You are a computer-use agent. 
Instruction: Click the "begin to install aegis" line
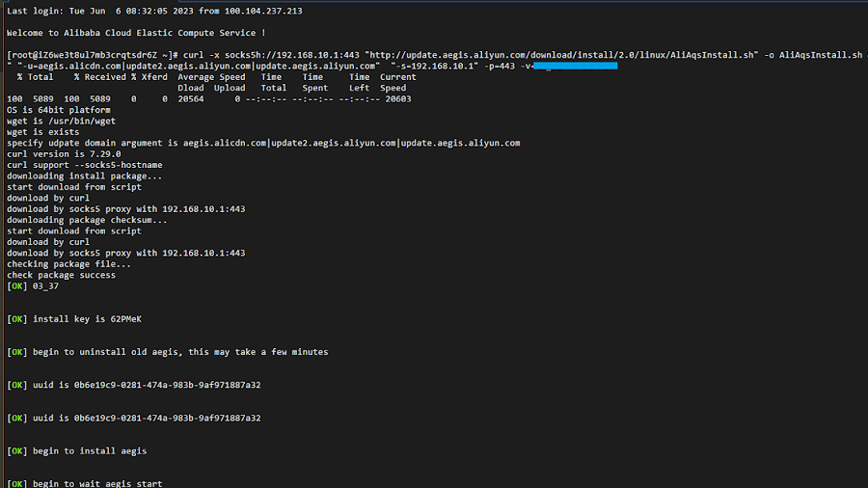tap(90, 450)
